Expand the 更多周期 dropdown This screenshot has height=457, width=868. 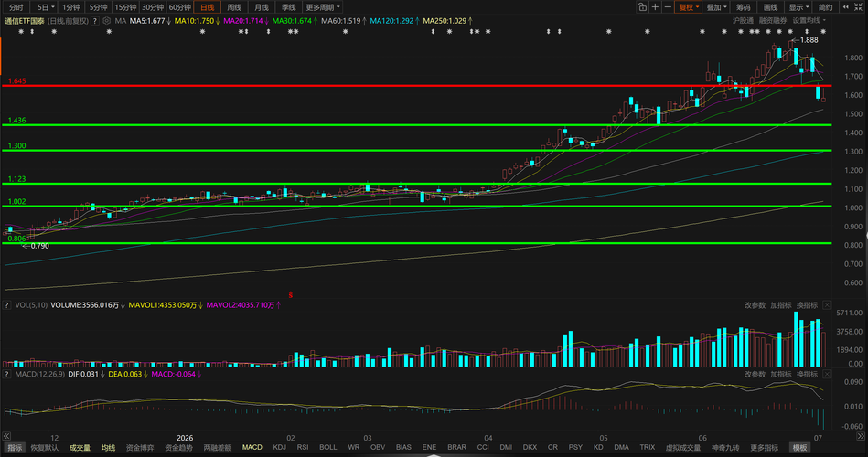pyautogui.click(x=323, y=7)
